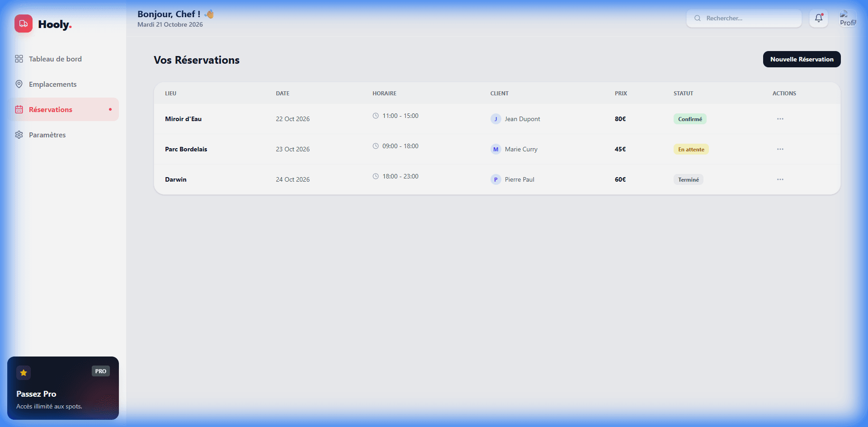Click the star icon on the Pro card
Viewport: 868px width, 427px height.
(23, 372)
